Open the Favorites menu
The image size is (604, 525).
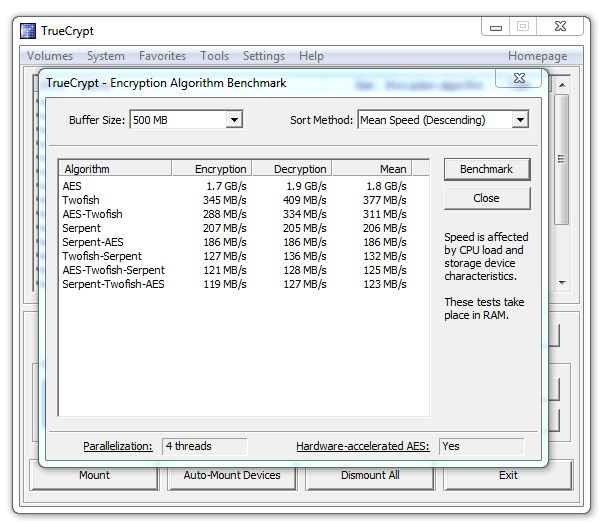(x=162, y=56)
